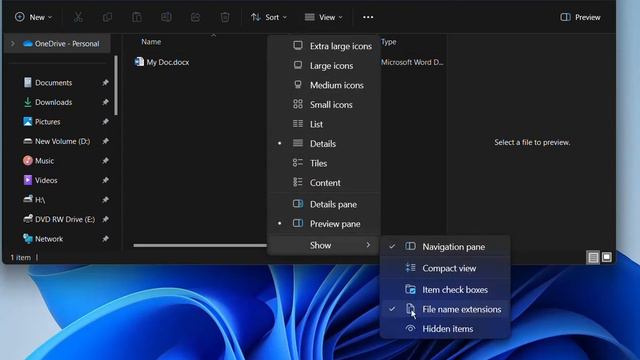Viewport: 640px width, 360px height.
Task: Click the Documents folder icon in sidebar
Action: click(27, 82)
